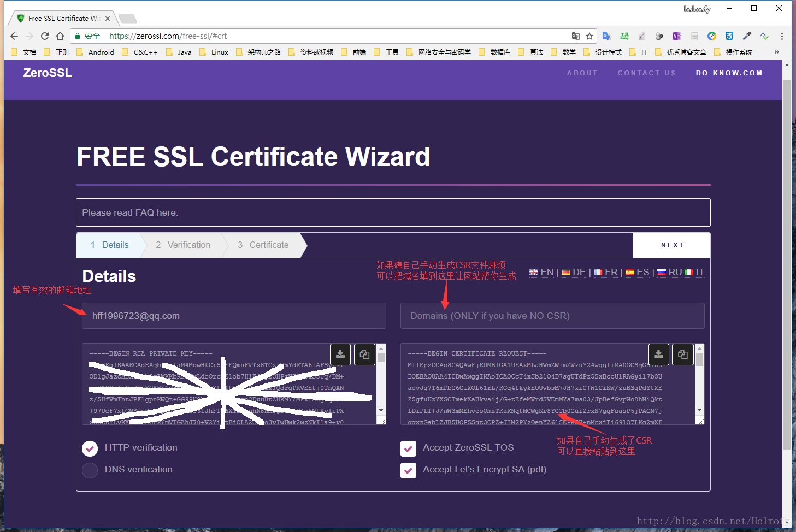Click the ZeroSSL logo
Viewport: 796px width, 532px height.
click(x=48, y=73)
